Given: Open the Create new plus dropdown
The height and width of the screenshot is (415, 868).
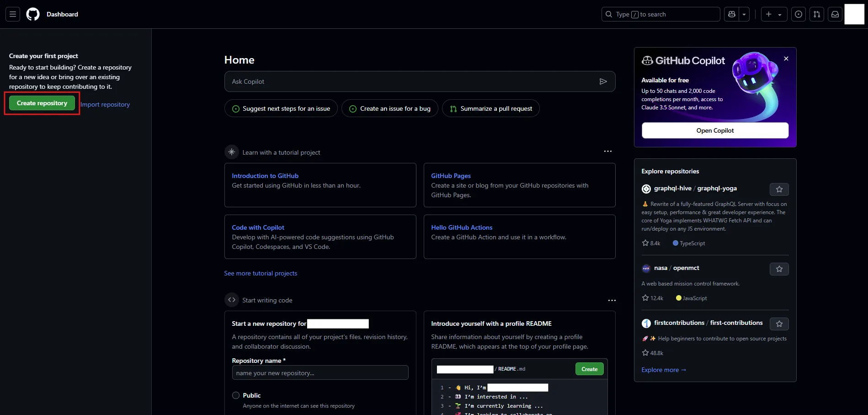Looking at the screenshot, I should click(774, 14).
